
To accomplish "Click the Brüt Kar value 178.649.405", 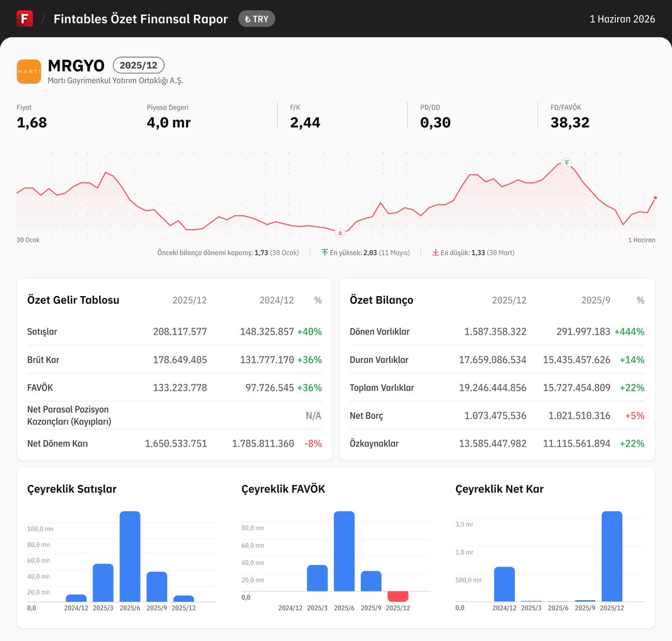I will point(180,359).
